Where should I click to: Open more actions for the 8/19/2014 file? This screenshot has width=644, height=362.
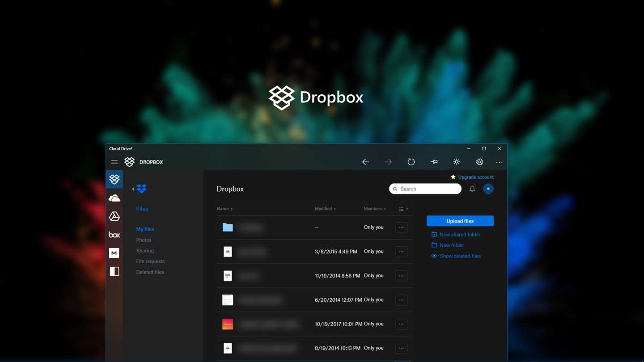point(401,348)
